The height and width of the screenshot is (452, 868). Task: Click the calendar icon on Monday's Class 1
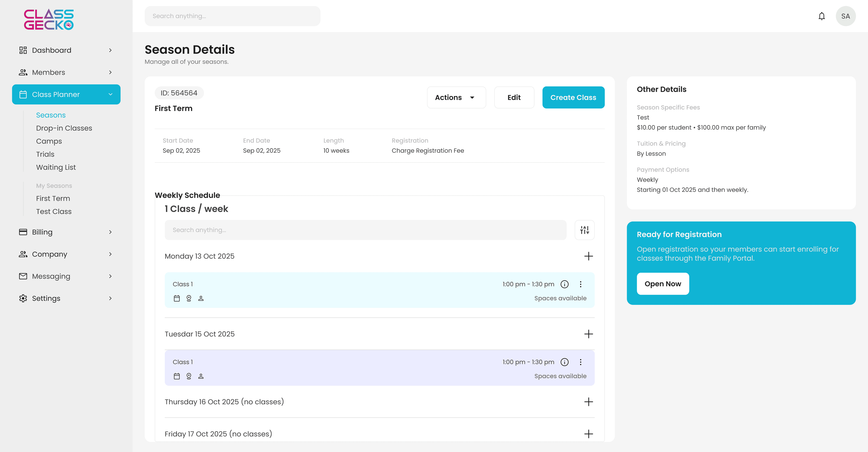[x=177, y=298]
